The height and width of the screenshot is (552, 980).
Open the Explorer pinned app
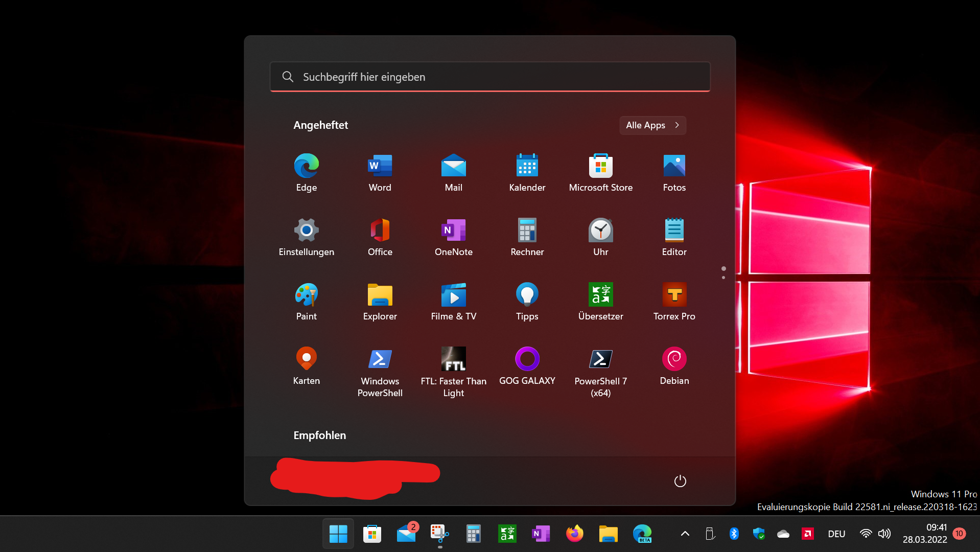click(x=380, y=302)
